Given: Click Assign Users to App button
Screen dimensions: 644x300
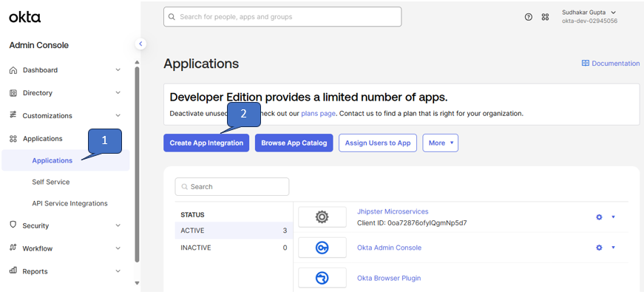Looking at the screenshot, I should point(378,143).
